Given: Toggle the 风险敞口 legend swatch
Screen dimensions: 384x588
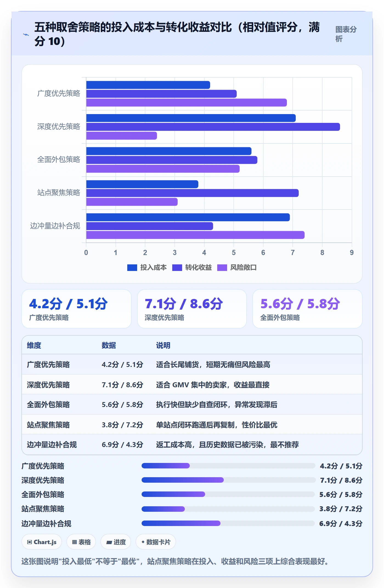Looking at the screenshot, I should (x=222, y=268).
